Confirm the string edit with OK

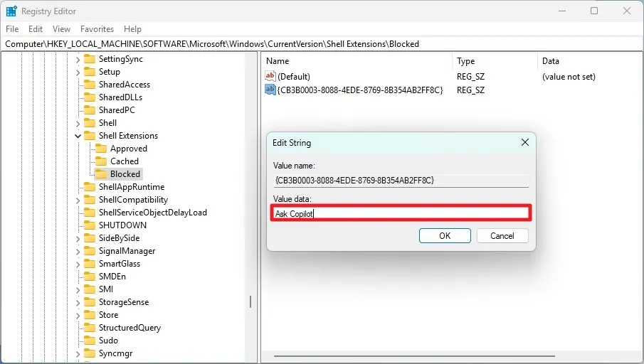click(x=445, y=236)
